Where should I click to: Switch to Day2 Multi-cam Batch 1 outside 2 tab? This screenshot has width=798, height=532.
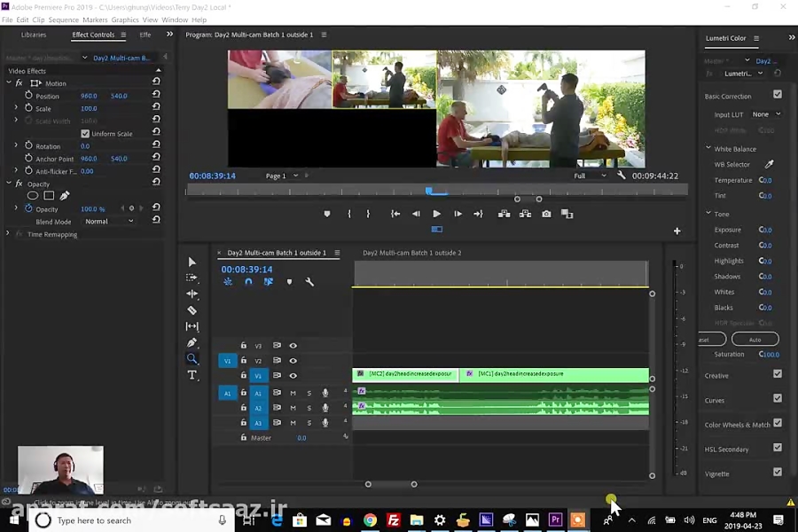pyautogui.click(x=411, y=253)
